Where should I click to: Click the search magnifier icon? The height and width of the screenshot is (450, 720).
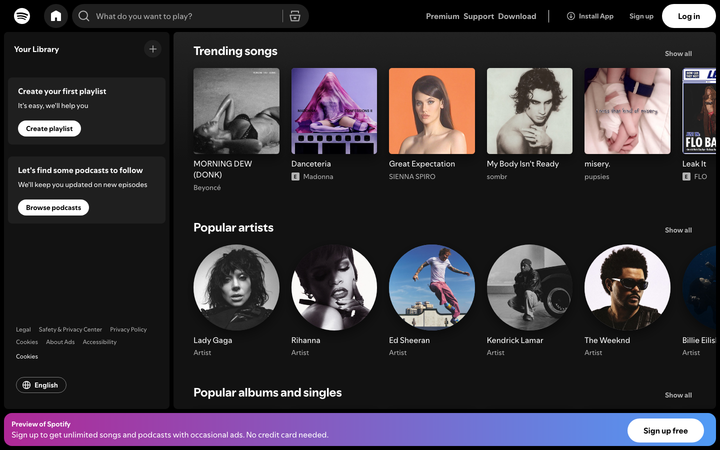pos(84,16)
